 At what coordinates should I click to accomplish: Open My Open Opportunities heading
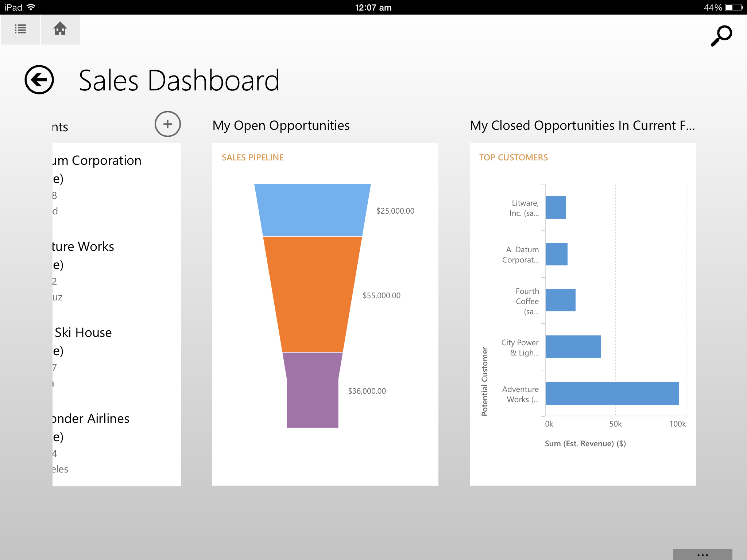[x=281, y=125]
